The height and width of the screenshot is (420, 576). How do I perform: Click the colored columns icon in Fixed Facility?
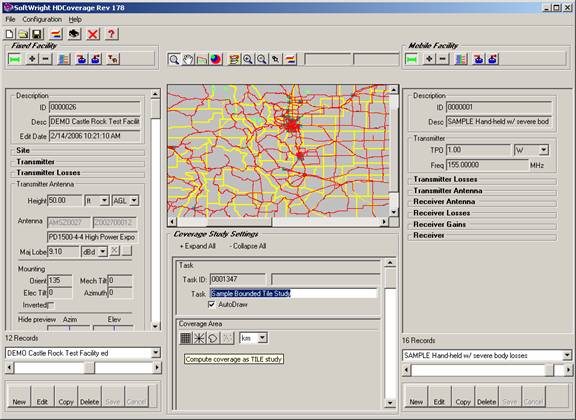pos(64,59)
